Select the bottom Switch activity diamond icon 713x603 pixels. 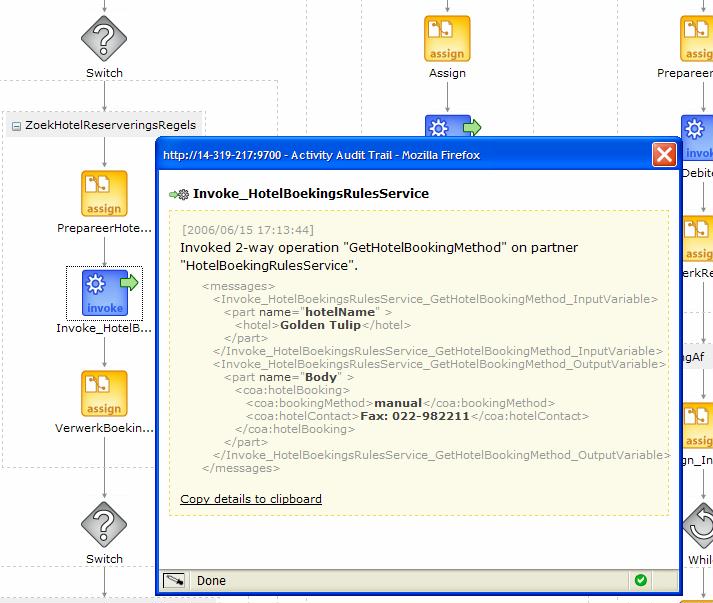tap(104, 526)
